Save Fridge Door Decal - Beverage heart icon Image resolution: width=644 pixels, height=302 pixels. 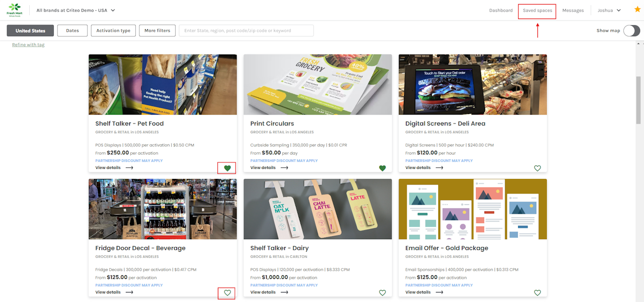click(227, 293)
